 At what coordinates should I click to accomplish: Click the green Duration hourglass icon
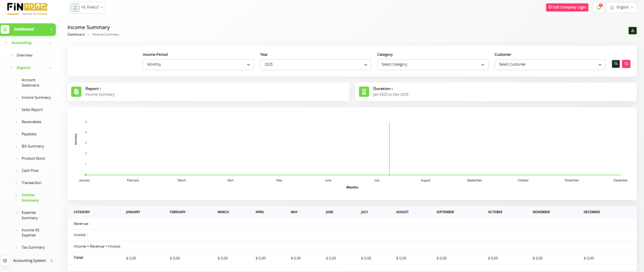pos(364,92)
